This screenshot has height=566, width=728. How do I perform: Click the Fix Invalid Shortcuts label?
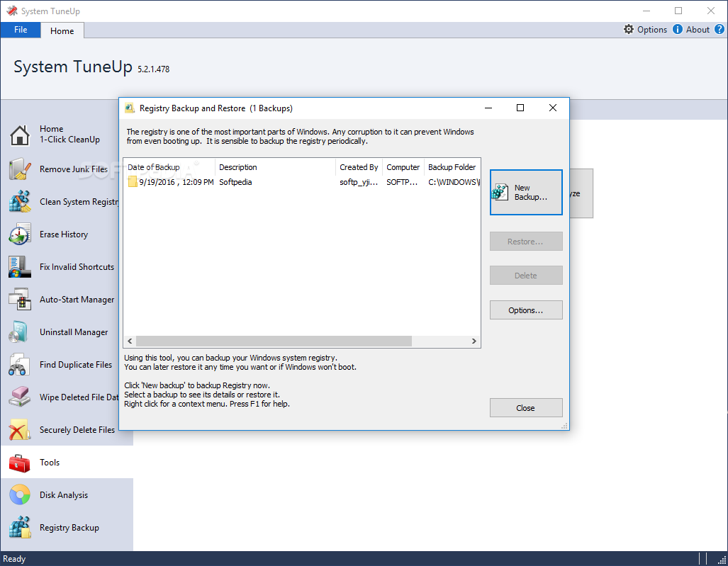77,267
